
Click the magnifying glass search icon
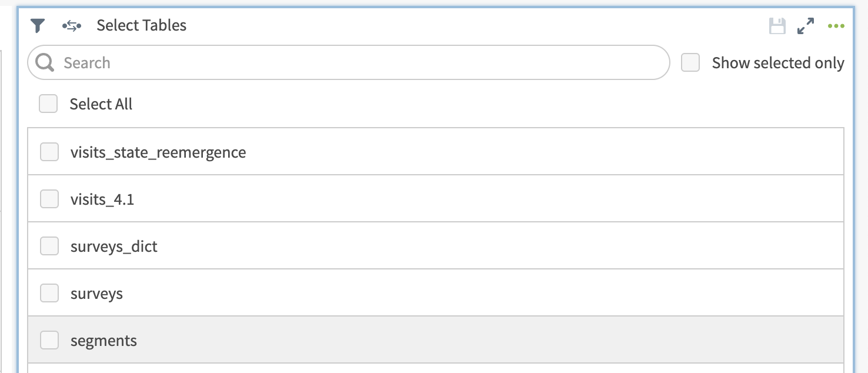(45, 62)
